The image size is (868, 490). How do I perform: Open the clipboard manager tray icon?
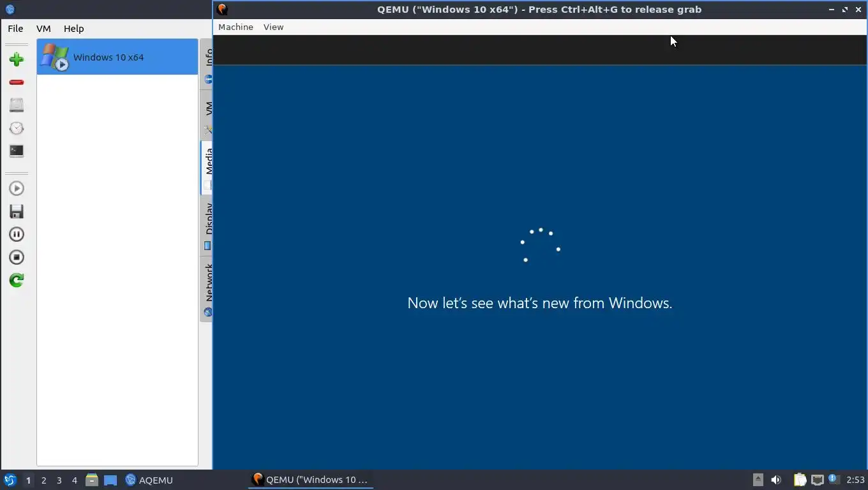point(800,480)
